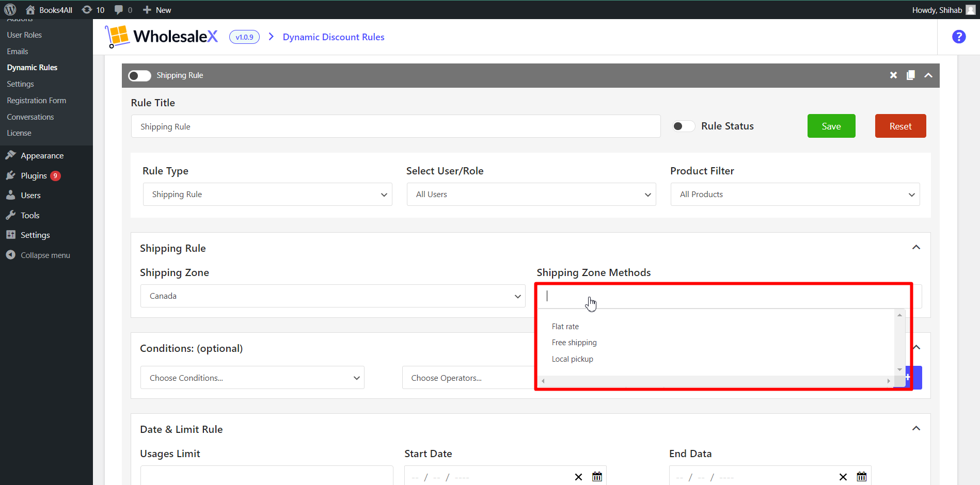Click the green Save button
980x485 pixels.
[831, 126]
